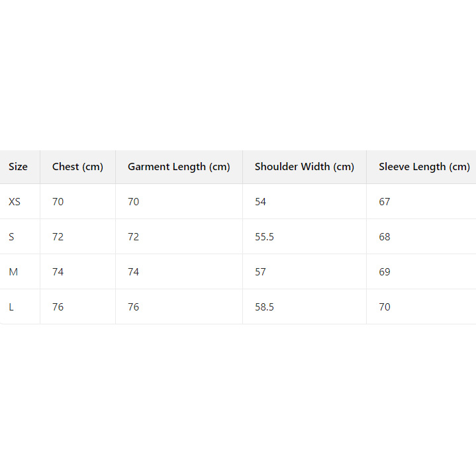The height and width of the screenshot is (476, 476).
Task: Select the S size row label
Action: (11, 237)
